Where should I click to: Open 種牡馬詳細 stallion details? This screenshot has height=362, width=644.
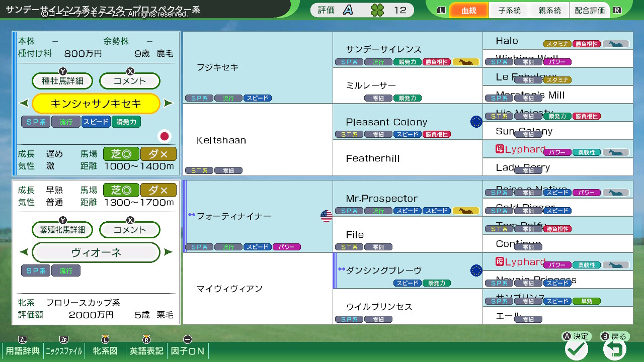63,81
